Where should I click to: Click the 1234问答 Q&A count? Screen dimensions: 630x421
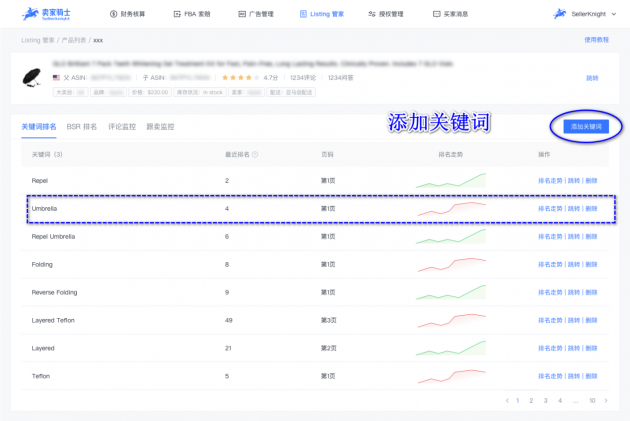[x=340, y=78]
